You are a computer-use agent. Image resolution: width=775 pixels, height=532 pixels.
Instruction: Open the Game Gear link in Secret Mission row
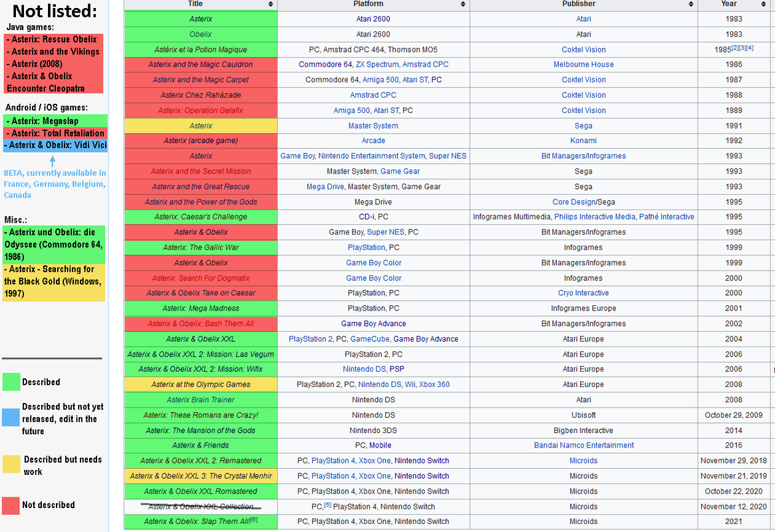click(400, 171)
